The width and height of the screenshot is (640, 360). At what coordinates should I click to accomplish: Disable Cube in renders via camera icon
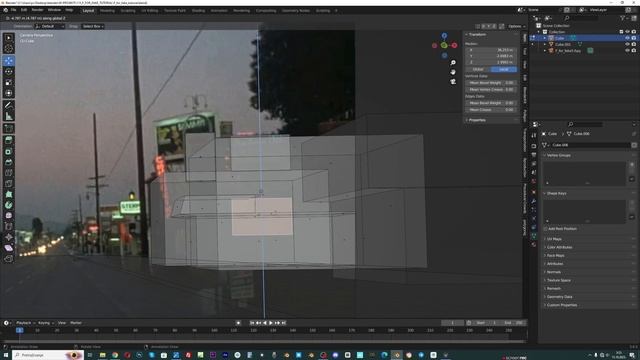click(633, 38)
